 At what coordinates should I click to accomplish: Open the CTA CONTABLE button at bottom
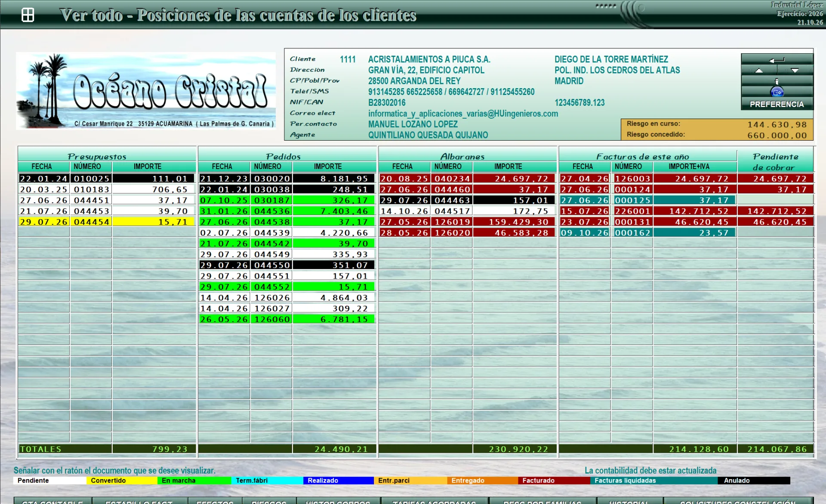coord(52,501)
